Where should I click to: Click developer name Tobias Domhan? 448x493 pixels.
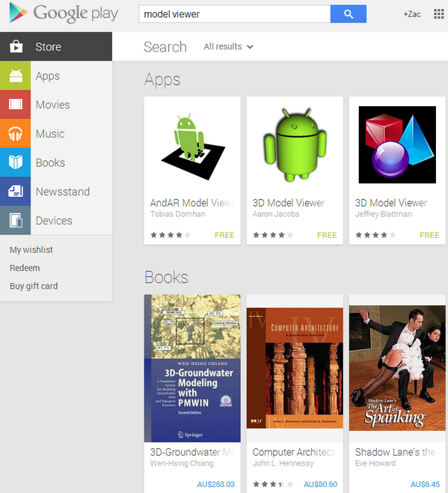tap(177, 214)
